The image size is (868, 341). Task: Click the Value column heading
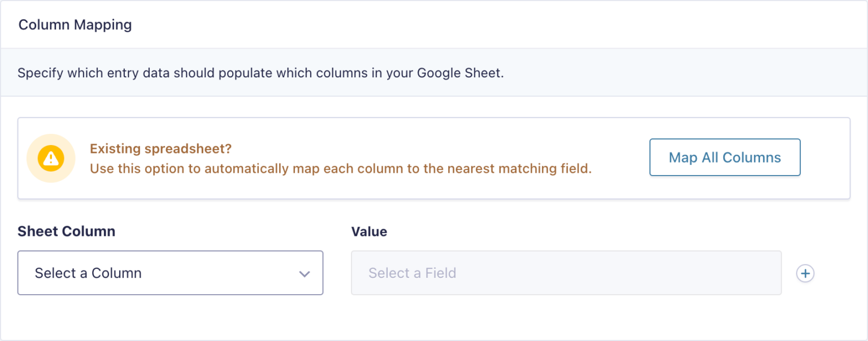click(368, 231)
